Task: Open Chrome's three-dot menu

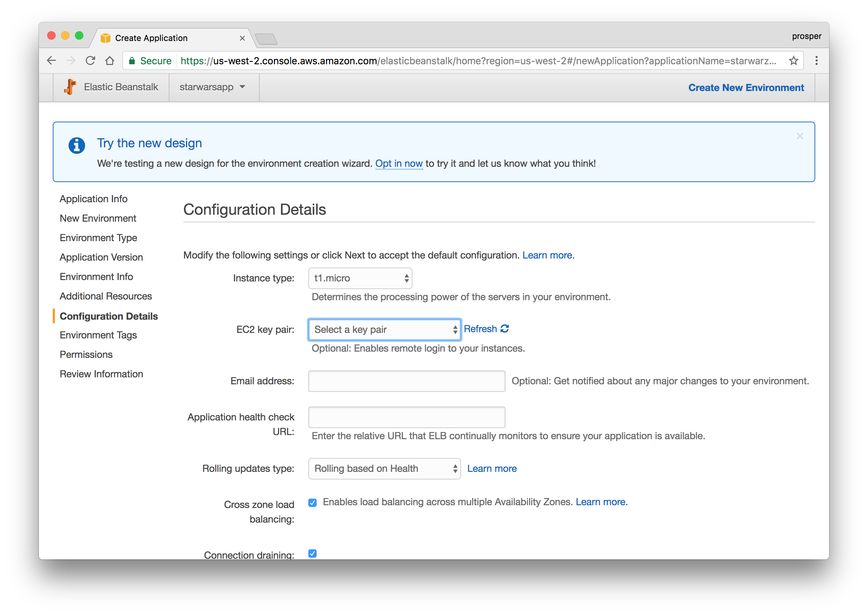Action: point(817,60)
